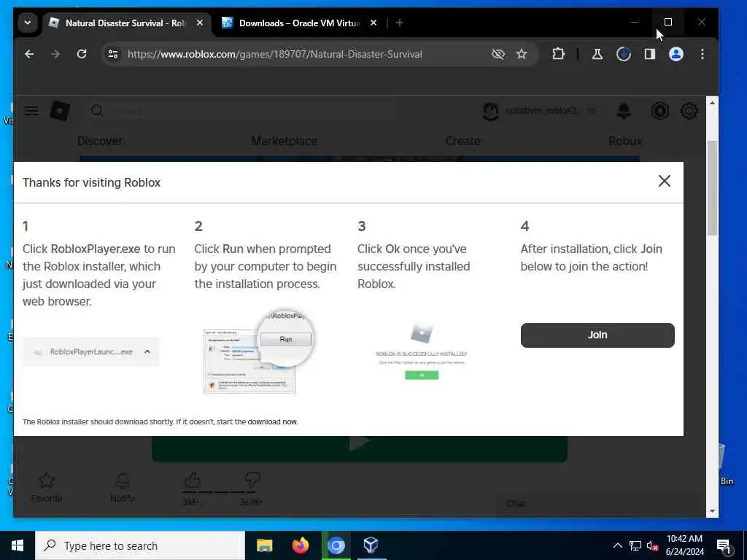Go back to the previous page
This screenshot has width=747, height=560.
(29, 54)
